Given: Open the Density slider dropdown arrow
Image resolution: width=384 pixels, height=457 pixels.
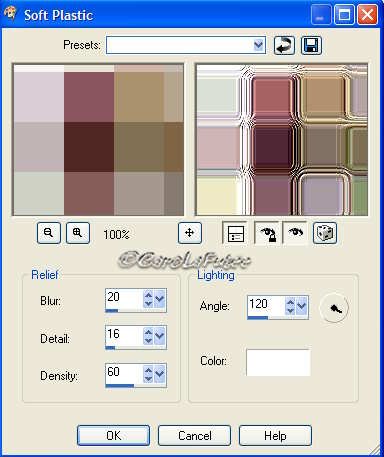Looking at the screenshot, I should (x=160, y=374).
